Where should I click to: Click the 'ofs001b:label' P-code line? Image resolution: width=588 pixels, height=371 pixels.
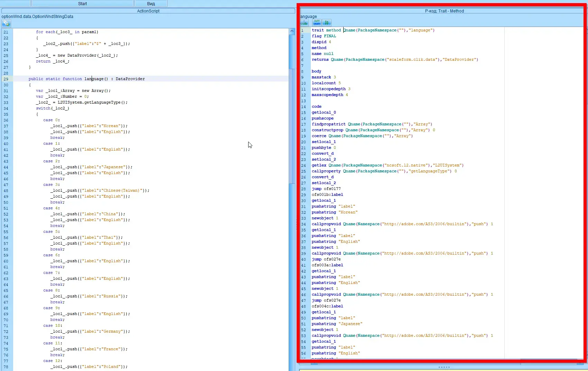tap(328, 194)
